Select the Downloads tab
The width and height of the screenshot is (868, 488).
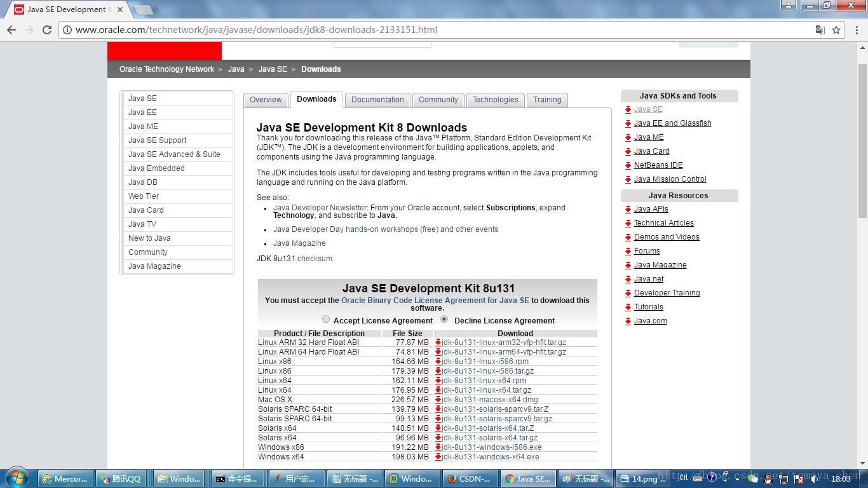coord(316,99)
